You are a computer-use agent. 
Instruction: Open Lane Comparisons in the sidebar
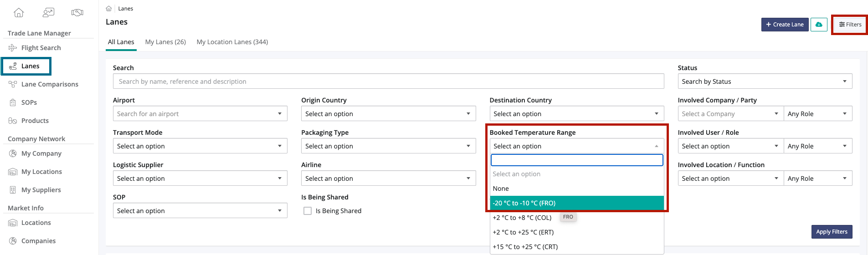tap(50, 84)
